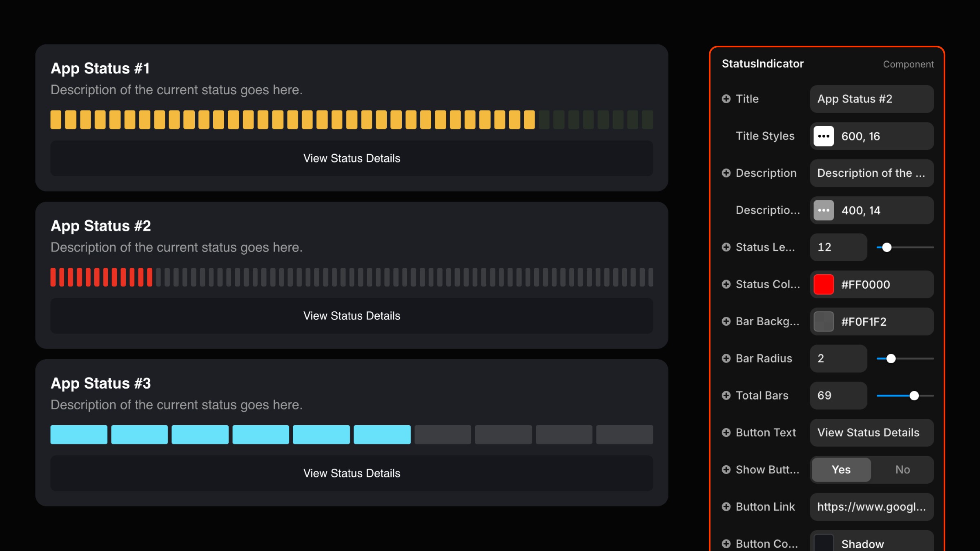Open the Button Color Shadow swatch
Screen dimensions: 980x551
(x=824, y=543)
